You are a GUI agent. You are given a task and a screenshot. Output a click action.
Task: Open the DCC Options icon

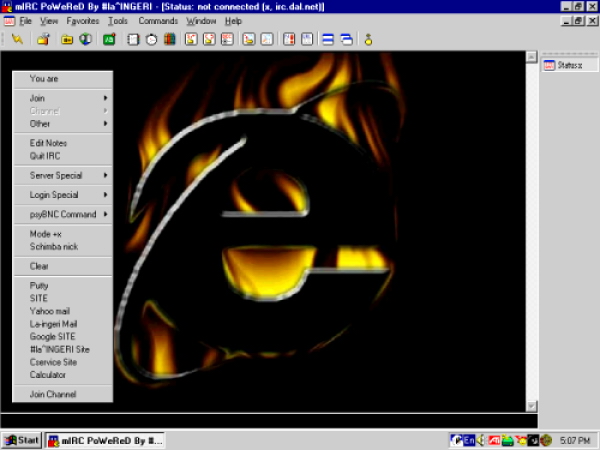(x=227, y=39)
